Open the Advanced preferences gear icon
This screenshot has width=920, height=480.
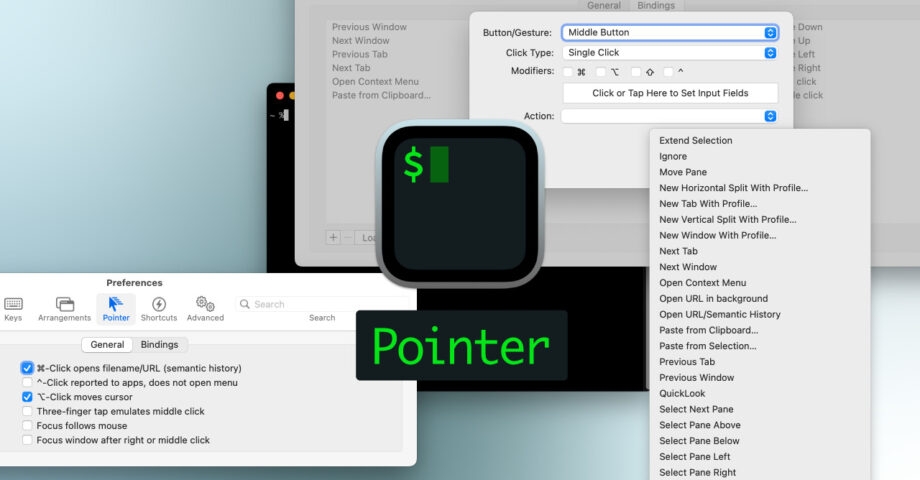[x=206, y=304]
